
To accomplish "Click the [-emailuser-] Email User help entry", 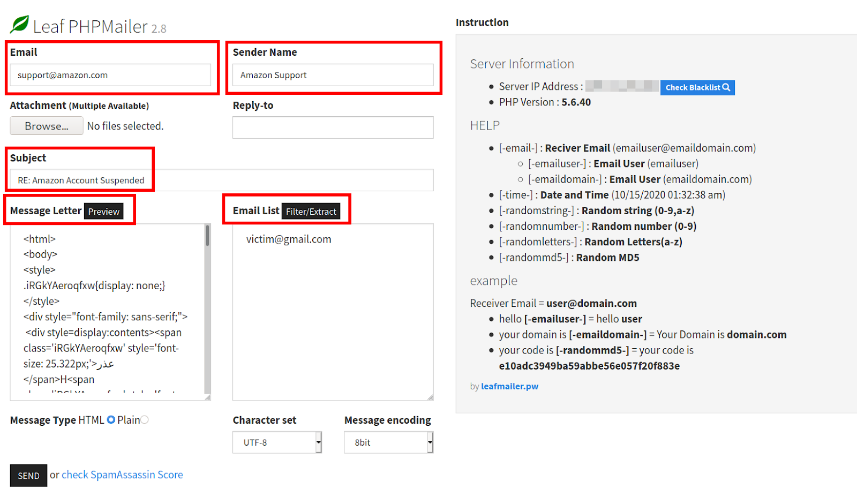I will (613, 164).
